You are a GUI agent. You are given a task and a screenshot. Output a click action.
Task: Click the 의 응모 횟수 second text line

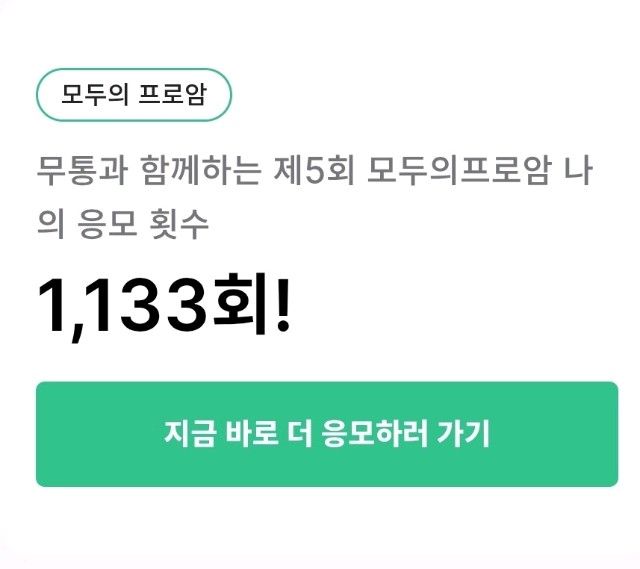pos(123,224)
